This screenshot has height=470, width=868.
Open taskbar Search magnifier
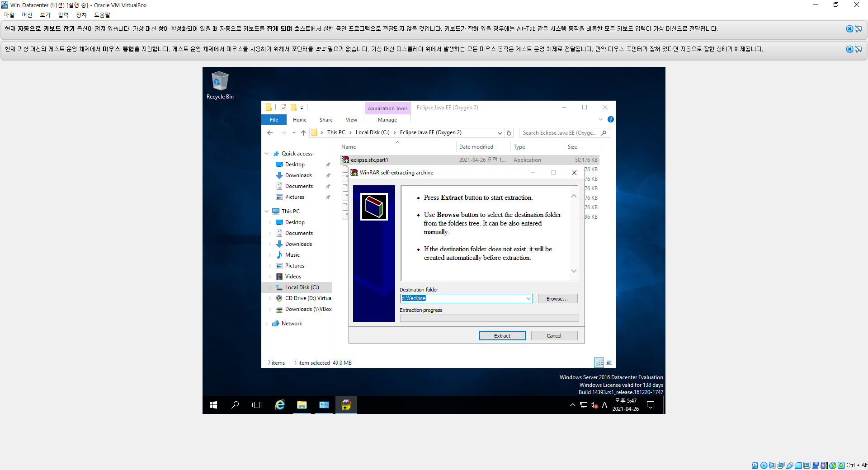coord(235,405)
